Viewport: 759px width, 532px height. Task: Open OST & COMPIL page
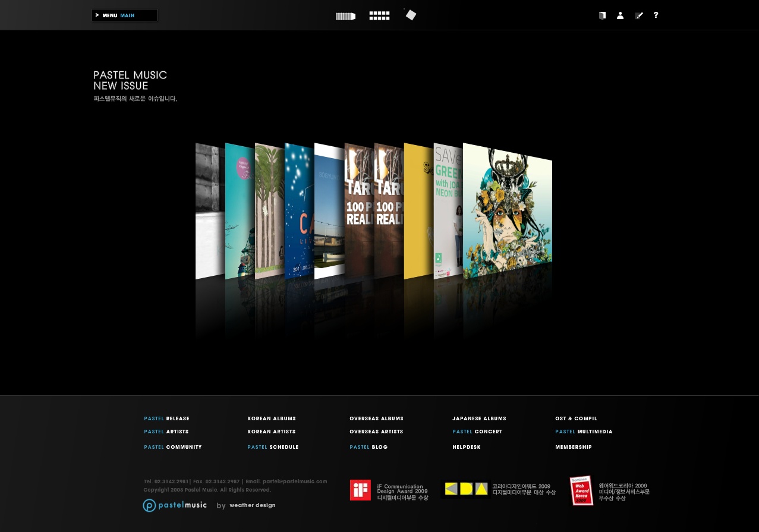coord(576,418)
